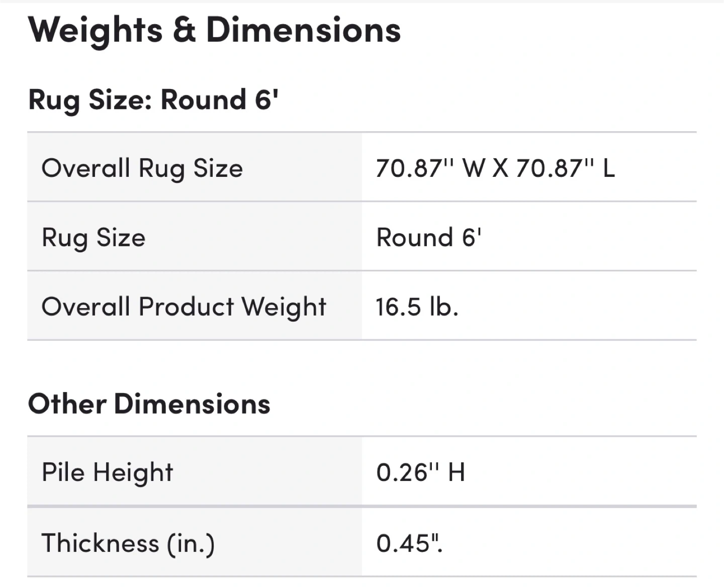Click the "Overall Rug Size" row label
724x588 pixels.
tap(142, 168)
